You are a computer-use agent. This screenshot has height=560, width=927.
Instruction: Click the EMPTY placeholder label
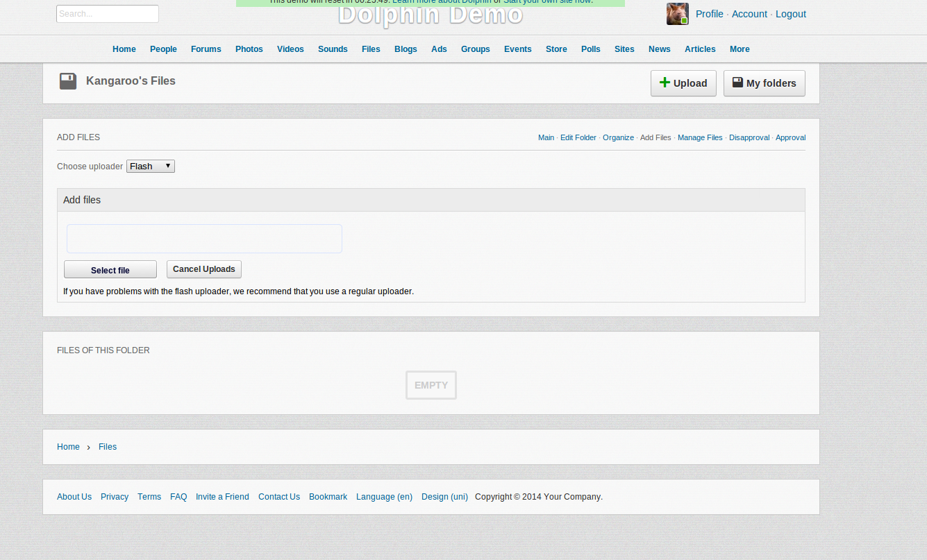pos(431,385)
